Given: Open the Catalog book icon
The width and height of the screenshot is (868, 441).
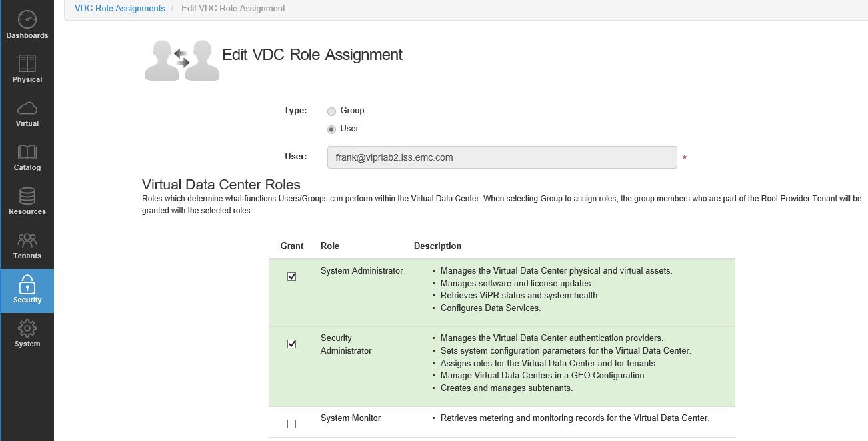Looking at the screenshot, I should click(x=27, y=152).
